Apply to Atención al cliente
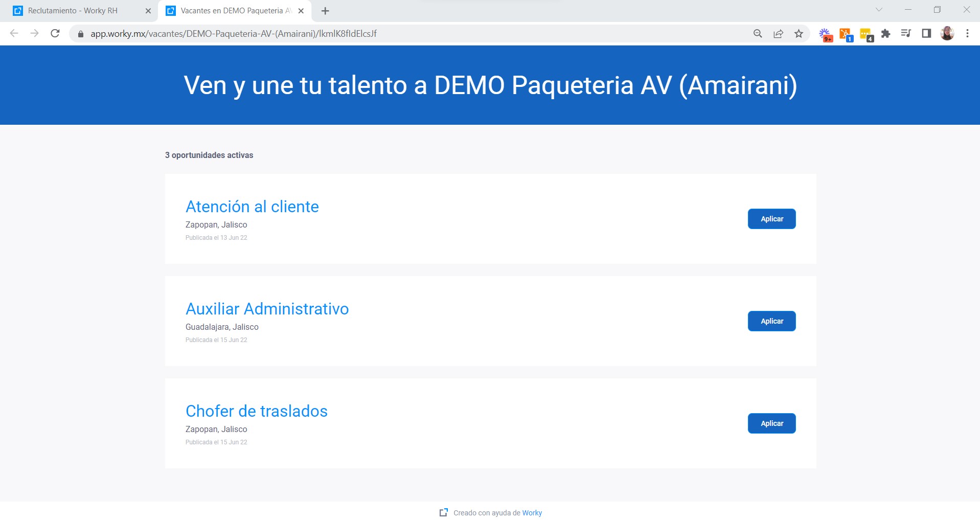Image resolution: width=980 pixels, height=520 pixels. (x=772, y=219)
